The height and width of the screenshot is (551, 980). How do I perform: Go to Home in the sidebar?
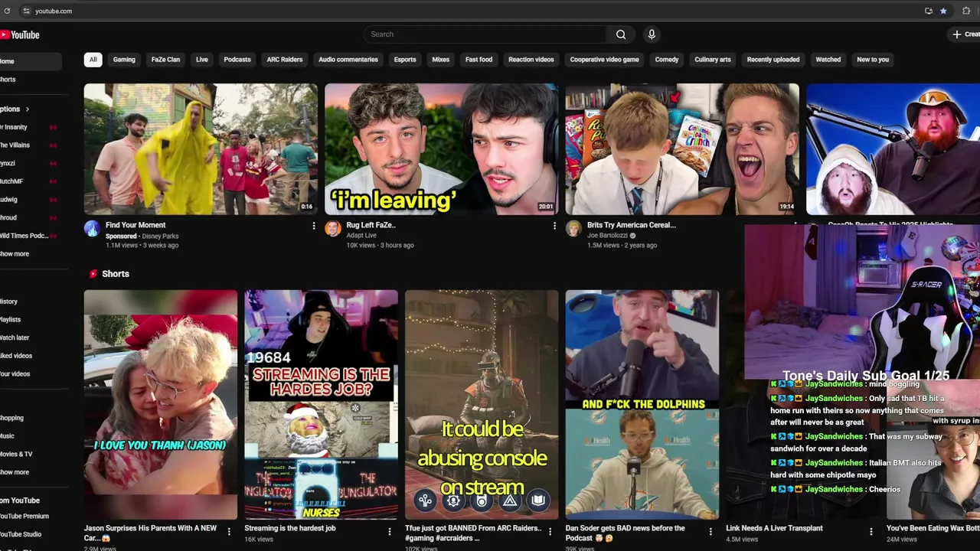coord(31,61)
